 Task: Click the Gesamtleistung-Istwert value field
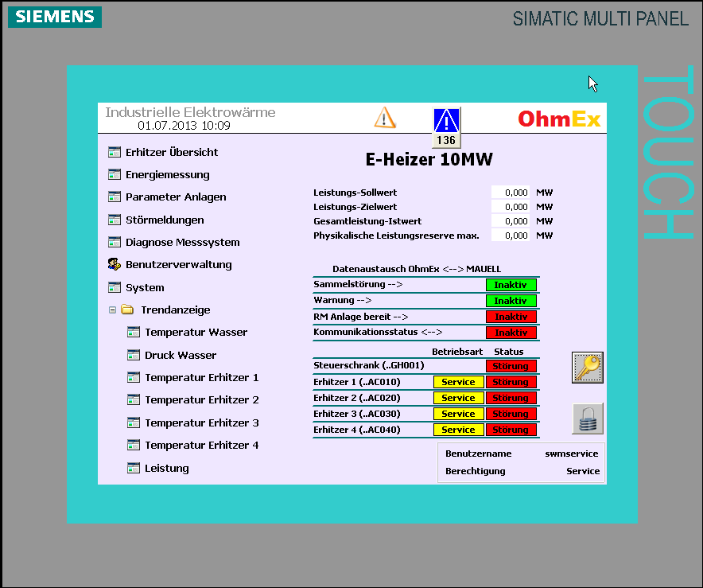(x=511, y=221)
